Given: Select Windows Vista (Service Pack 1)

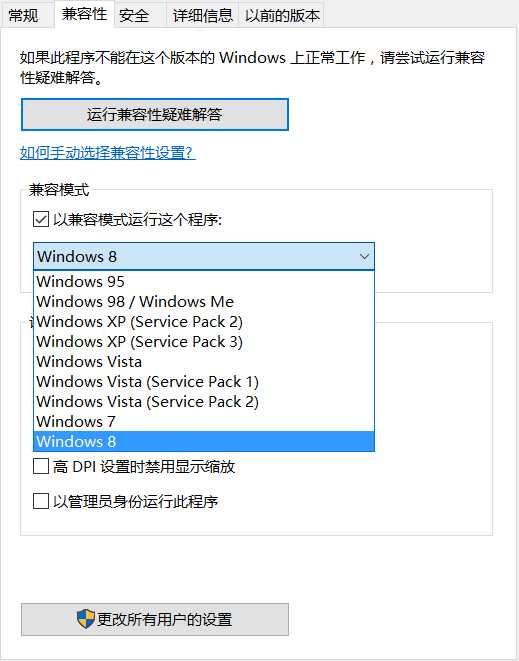Looking at the screenshot, I should pos(204,382).
